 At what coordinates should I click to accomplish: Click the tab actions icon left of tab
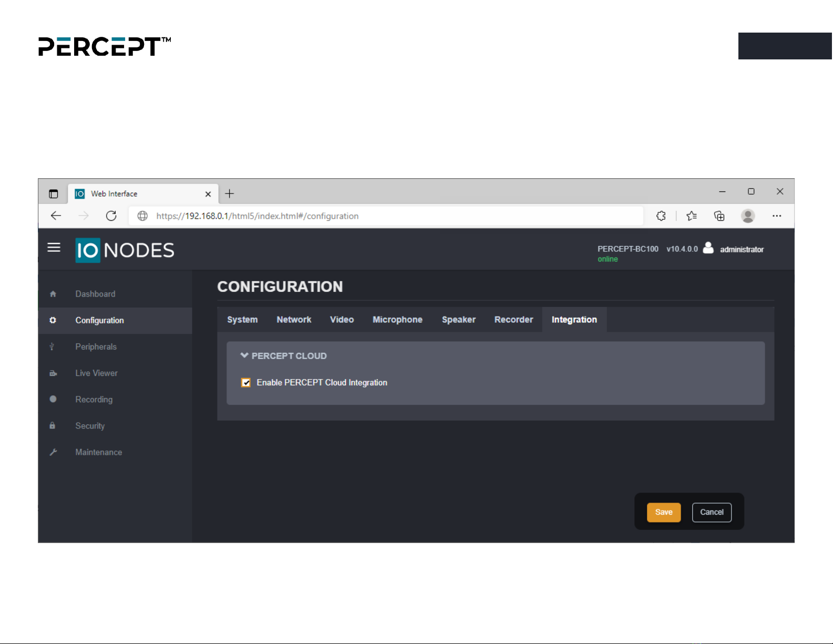[x=54, y=193]
